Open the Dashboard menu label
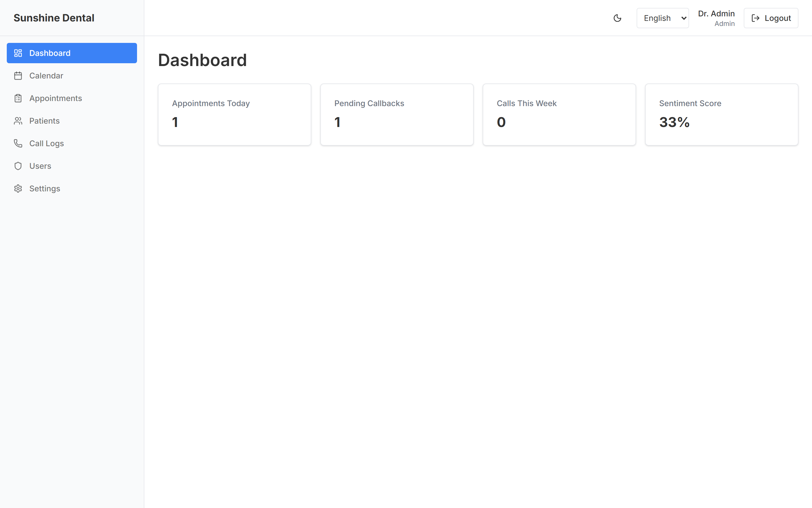 click(50, 53)
